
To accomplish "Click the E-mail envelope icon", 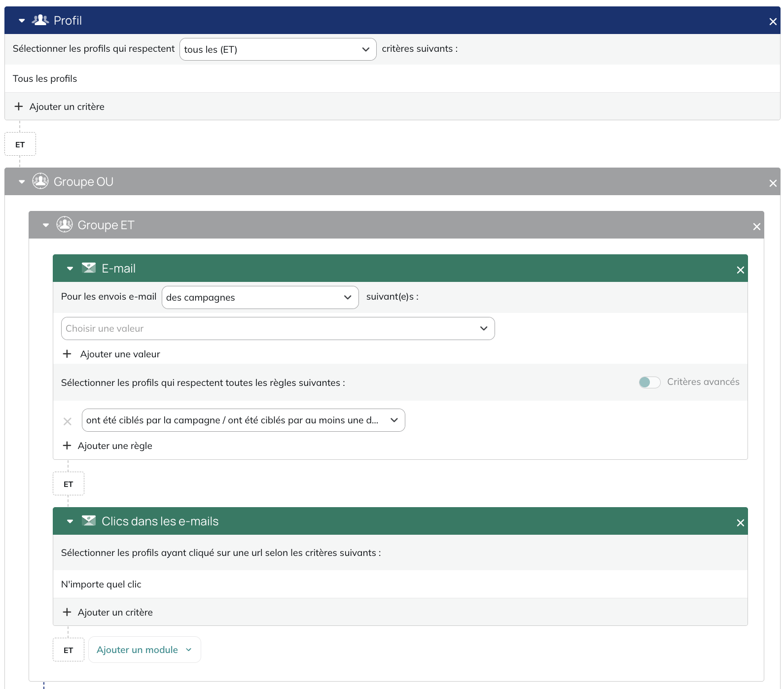I will (x=89, y=268).
